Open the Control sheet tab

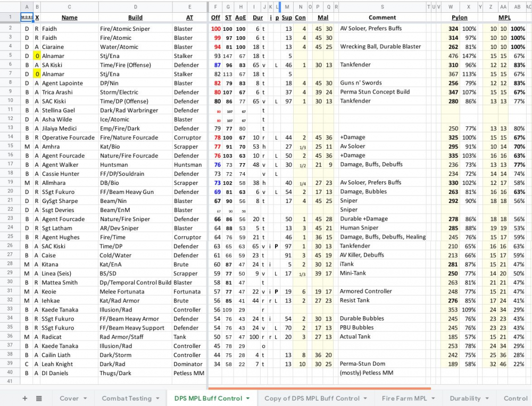(x=515, y=399)
